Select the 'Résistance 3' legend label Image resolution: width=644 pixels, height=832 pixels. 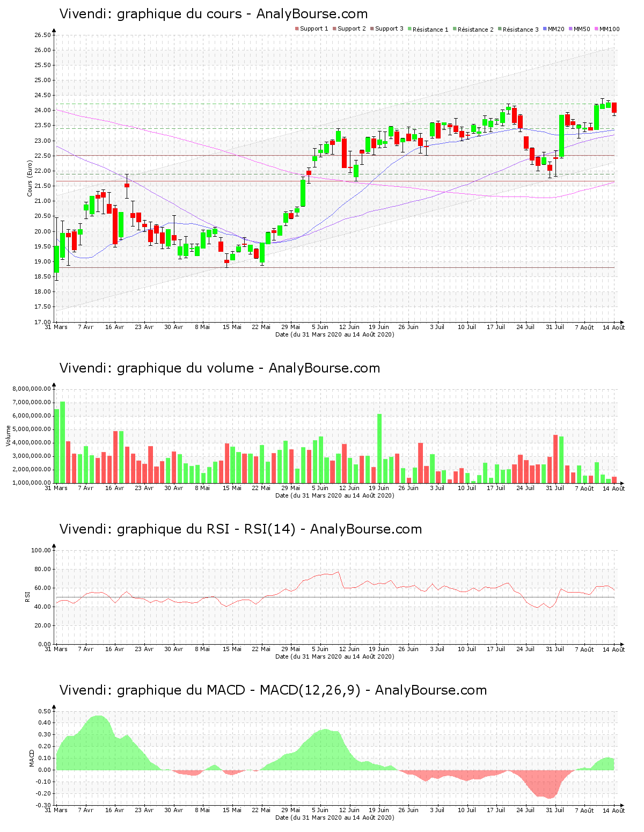[x=521, y=30]
